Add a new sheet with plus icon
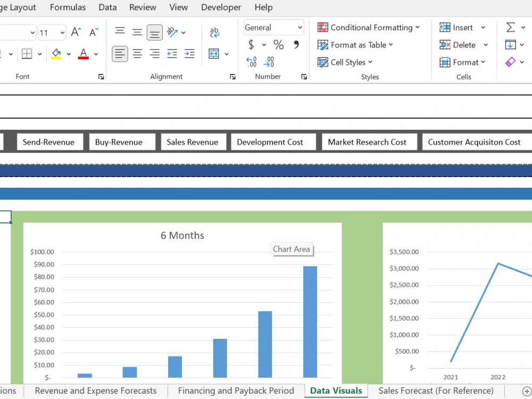The image size is (532, 399). point(527,391)
